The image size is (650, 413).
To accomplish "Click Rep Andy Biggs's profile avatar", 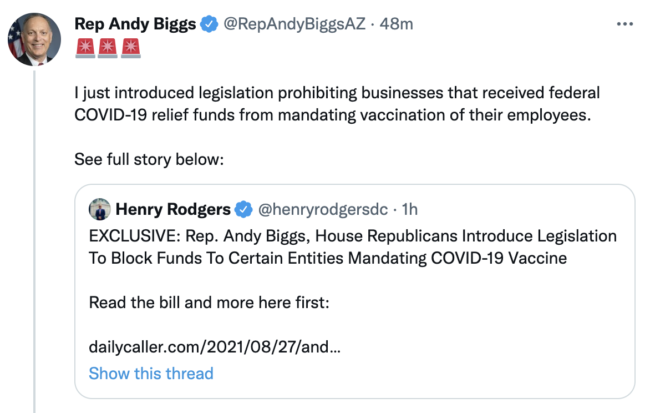I will point(34,40).
